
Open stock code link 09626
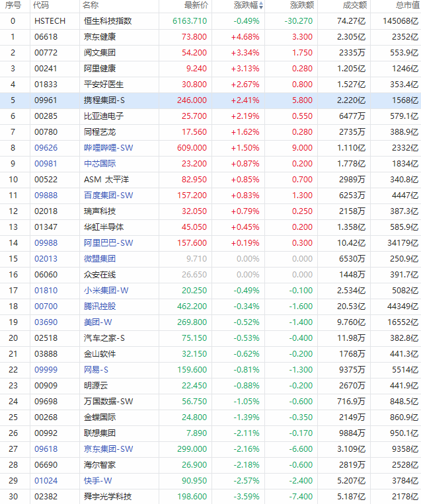[46, 148]
